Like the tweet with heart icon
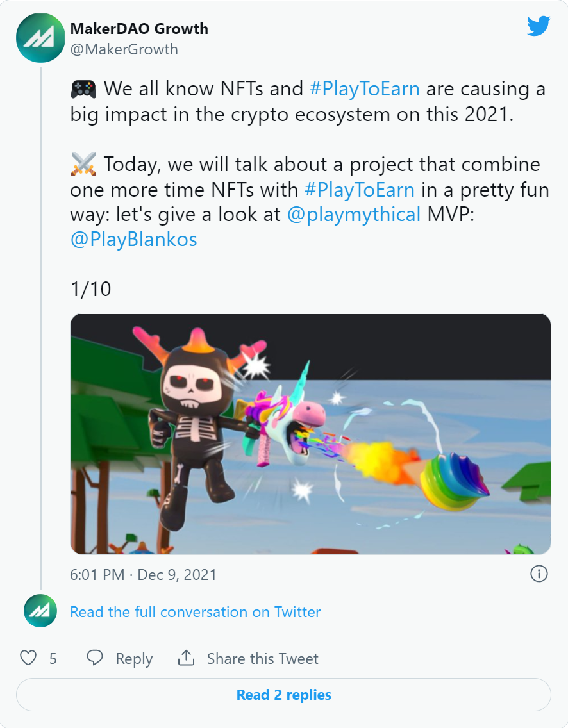 coord(28,658)
